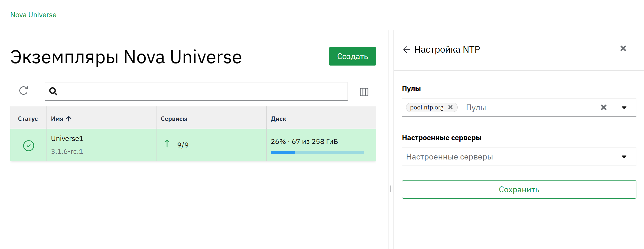Click the disk usage text 26% · 67 из 258 ГиБ
Screen dimensions: 644x249
pyautogui.click(x=304, y=142)
